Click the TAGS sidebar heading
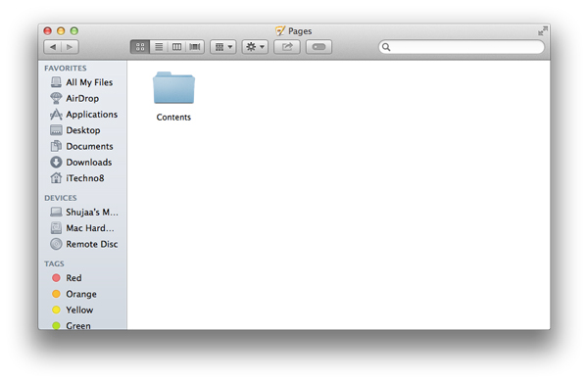The image size is (588, 382). [54, 263]
